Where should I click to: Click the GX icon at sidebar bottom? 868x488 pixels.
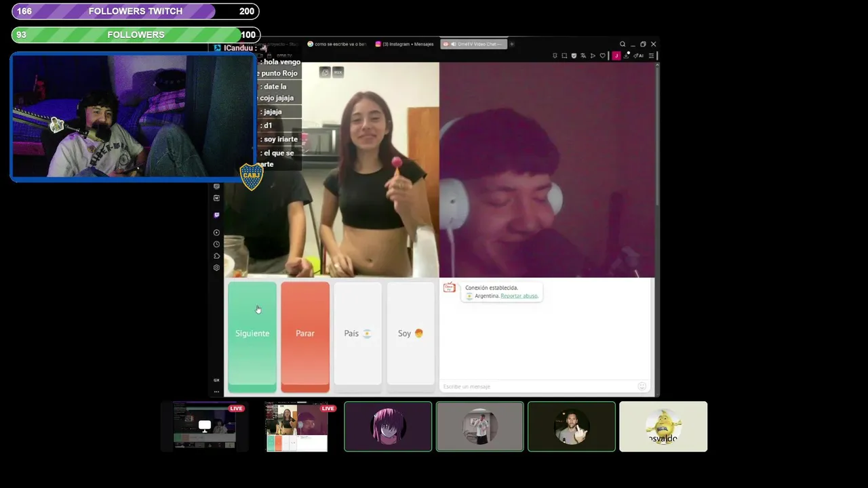point(216,380)
